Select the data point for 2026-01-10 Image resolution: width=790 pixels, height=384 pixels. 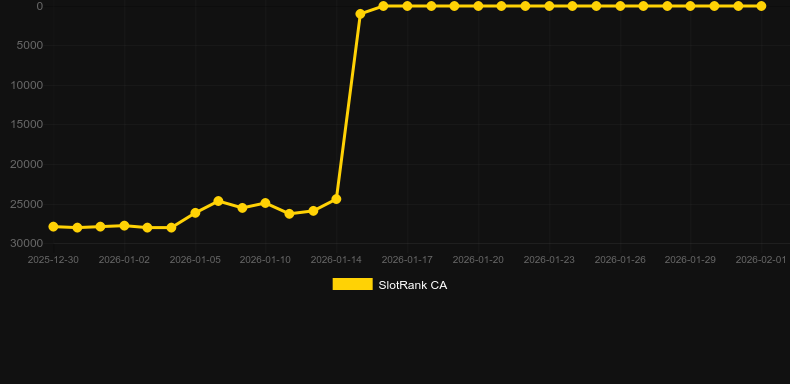coord(266,203)
